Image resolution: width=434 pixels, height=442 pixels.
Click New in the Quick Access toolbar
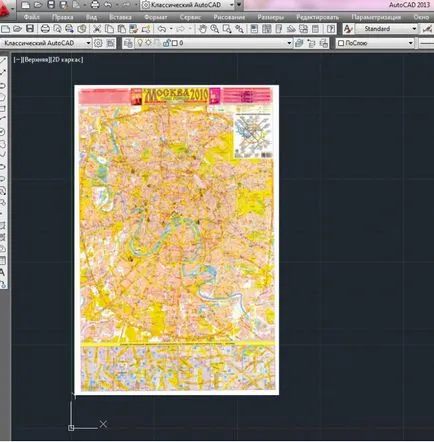pos(26,5)
